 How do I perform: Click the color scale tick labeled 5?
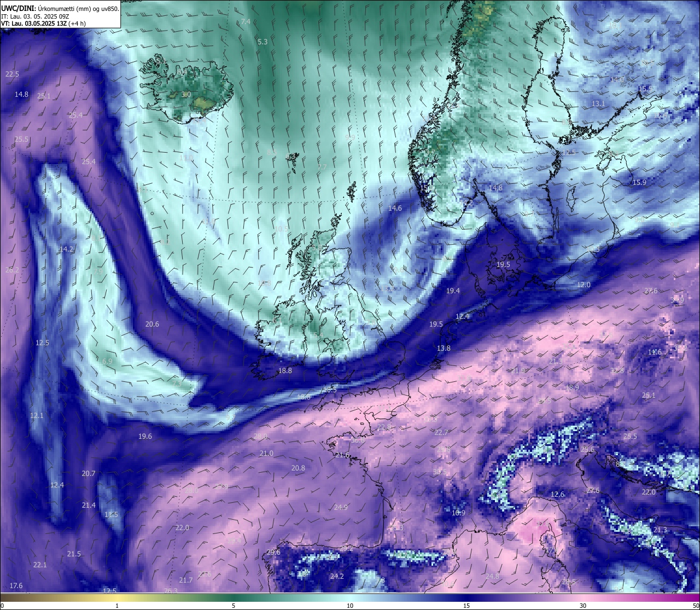[234, 606]
